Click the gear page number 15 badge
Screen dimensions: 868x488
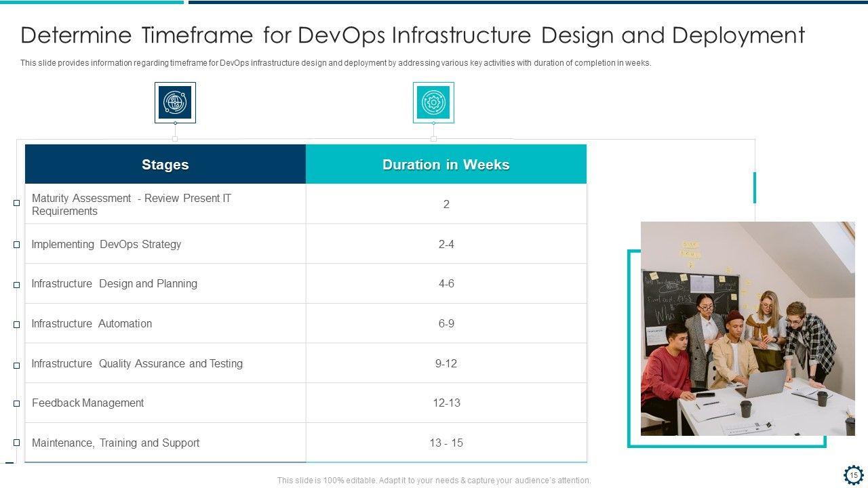pyautogui.click(x=853, y=475)
